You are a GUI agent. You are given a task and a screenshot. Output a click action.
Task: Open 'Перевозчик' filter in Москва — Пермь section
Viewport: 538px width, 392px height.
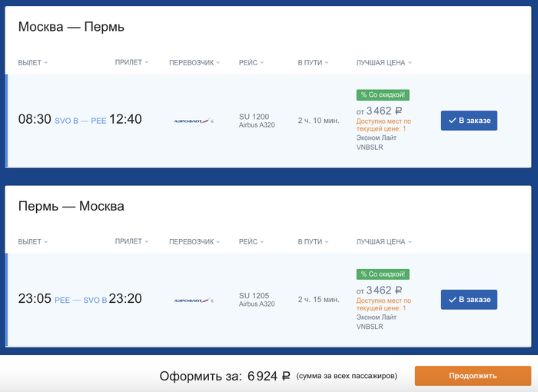click(194, 62)
